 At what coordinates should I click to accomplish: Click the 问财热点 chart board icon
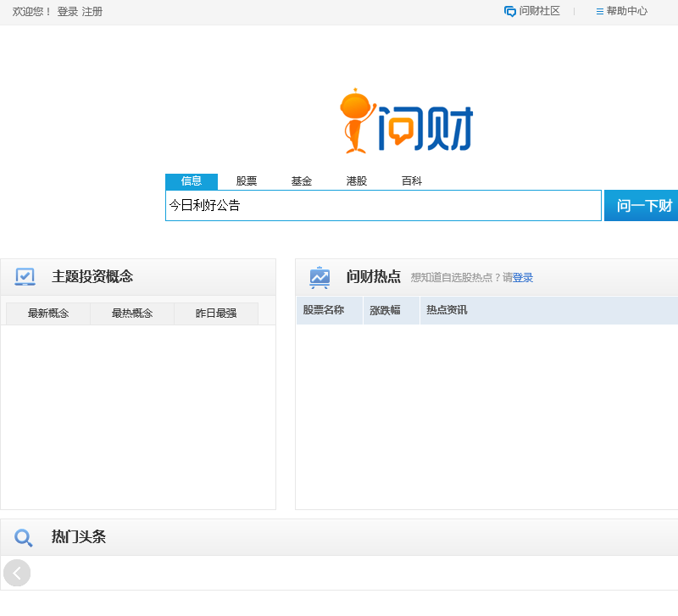click(x=320, y=277)
